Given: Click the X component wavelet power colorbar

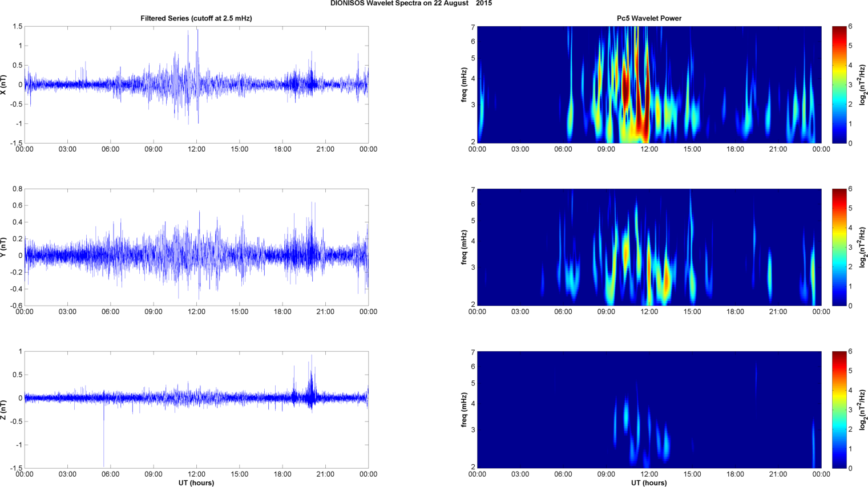Looking at the screenshot, I should (x=839, y=85).
